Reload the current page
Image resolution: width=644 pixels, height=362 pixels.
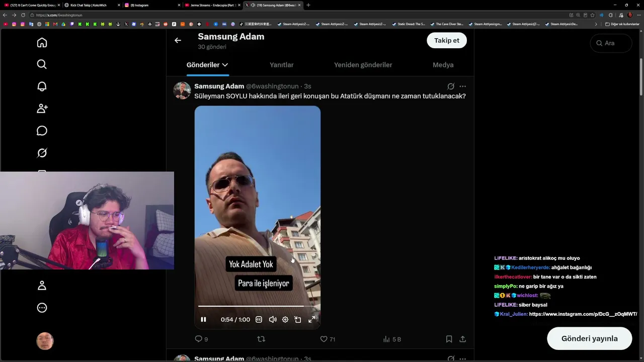coord(23,15)
